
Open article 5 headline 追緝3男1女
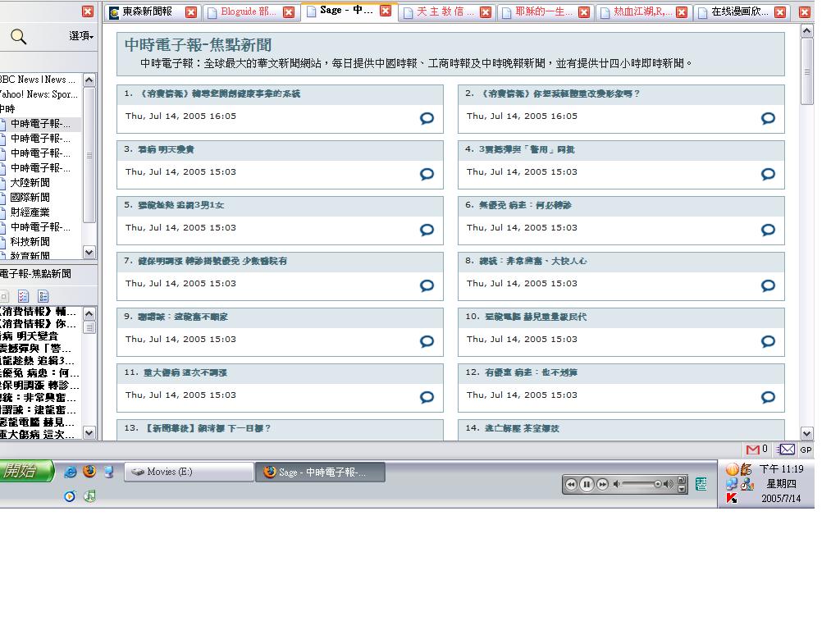tap(181, 205)
